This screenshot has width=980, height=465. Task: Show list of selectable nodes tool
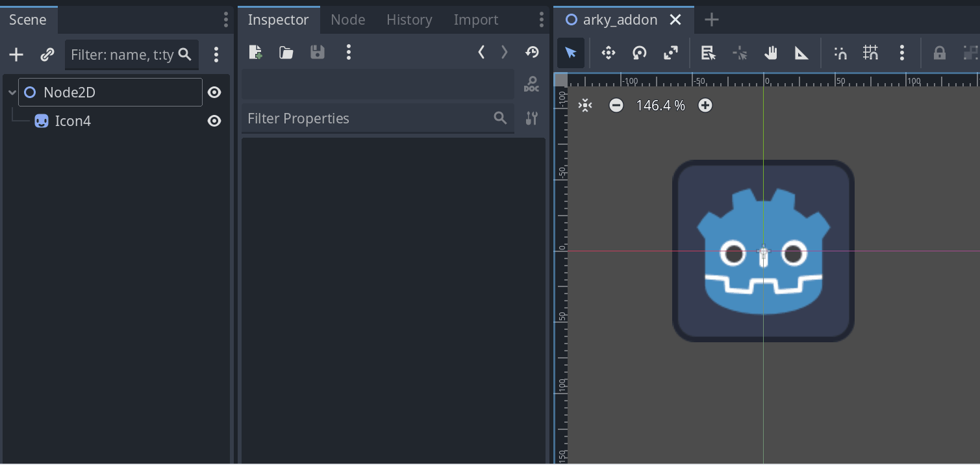click(708, 53)
